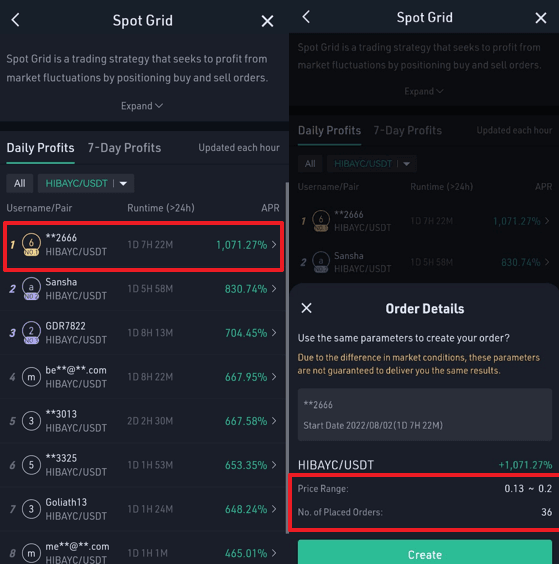The width and height of the screenshot is (559, 564).
Task: Close the left Spot Grid panel
Action: [267, 21]
